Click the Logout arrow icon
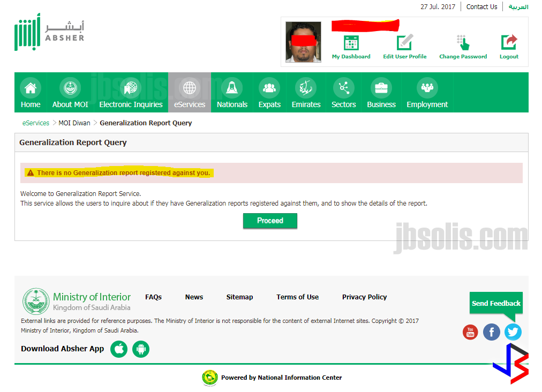Image resolution: width=542 pixels, height=392 pixels. coord(509,42)
